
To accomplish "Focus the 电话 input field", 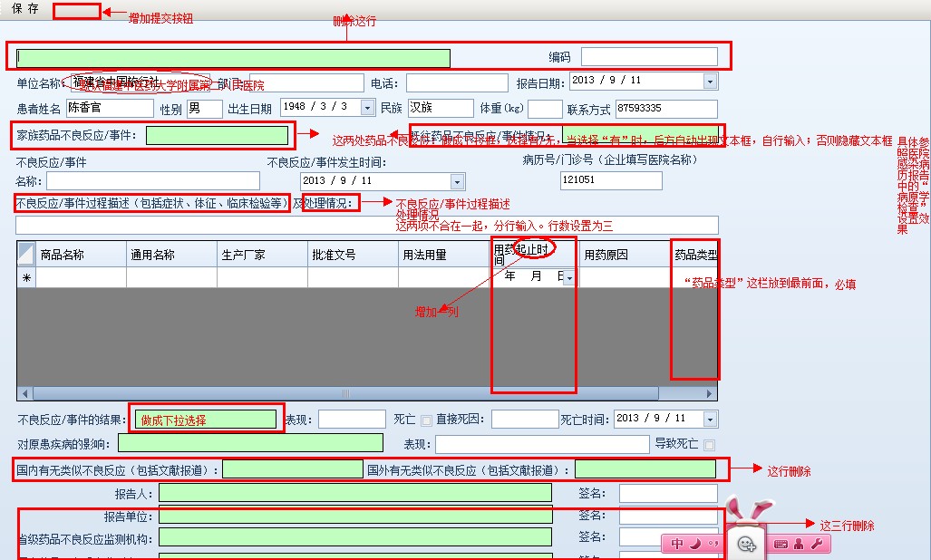I will coord(457,83).
